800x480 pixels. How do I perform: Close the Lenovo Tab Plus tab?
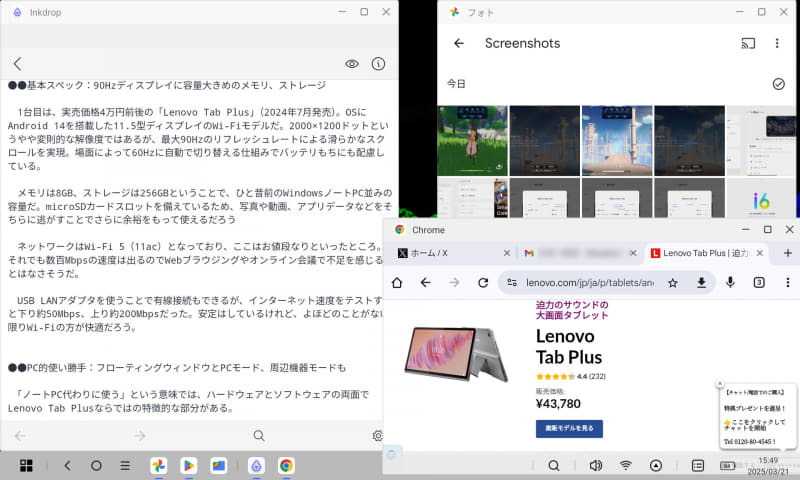point(760,253)
